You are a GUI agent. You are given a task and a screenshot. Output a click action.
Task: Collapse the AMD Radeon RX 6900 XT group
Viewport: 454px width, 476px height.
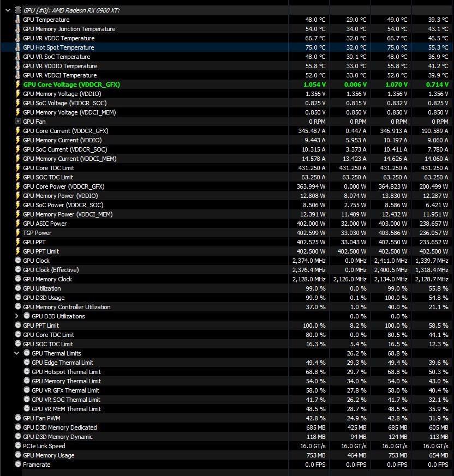(x=8, y=10)
